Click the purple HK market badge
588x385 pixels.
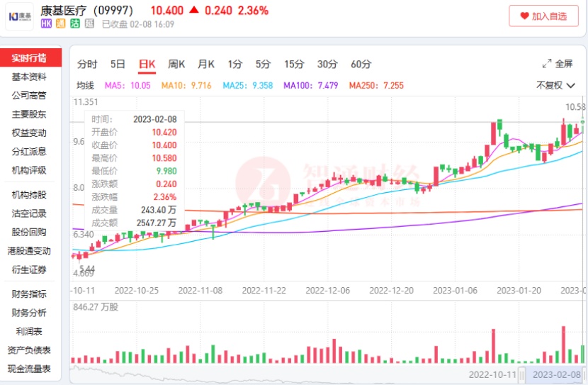(x=46, y=23)
